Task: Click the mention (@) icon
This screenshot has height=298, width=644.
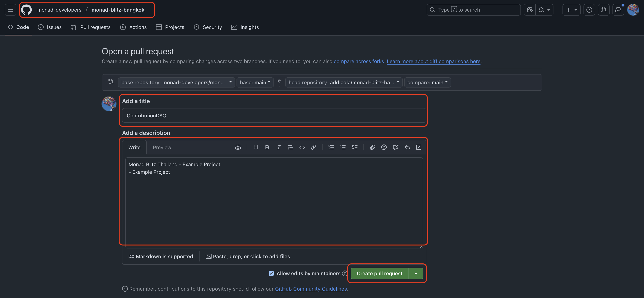Action: pos(384,147)
